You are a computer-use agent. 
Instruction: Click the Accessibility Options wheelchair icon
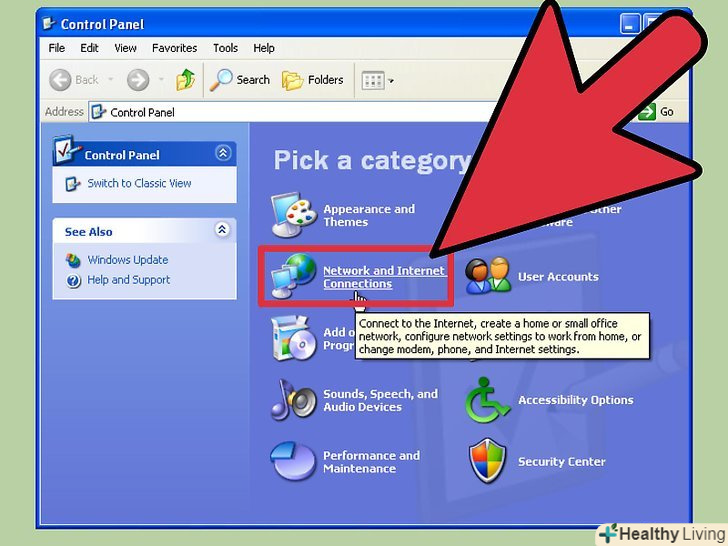point(487,400)
